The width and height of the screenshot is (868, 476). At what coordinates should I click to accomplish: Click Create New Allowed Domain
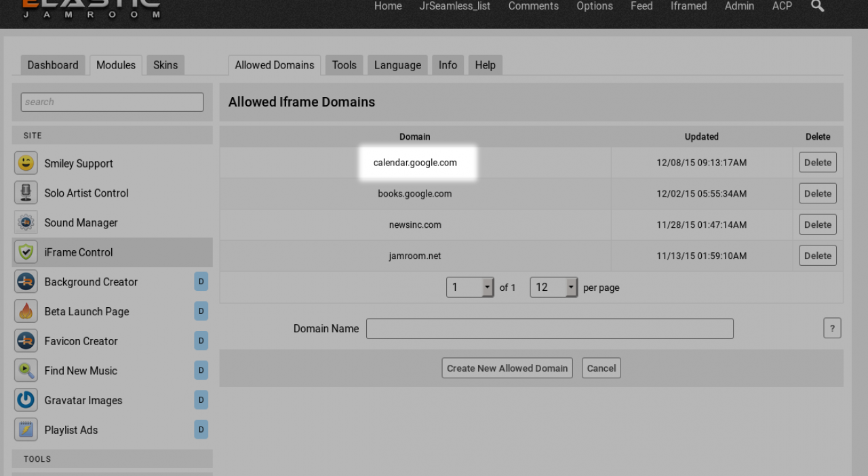click(x=507, y=368)
